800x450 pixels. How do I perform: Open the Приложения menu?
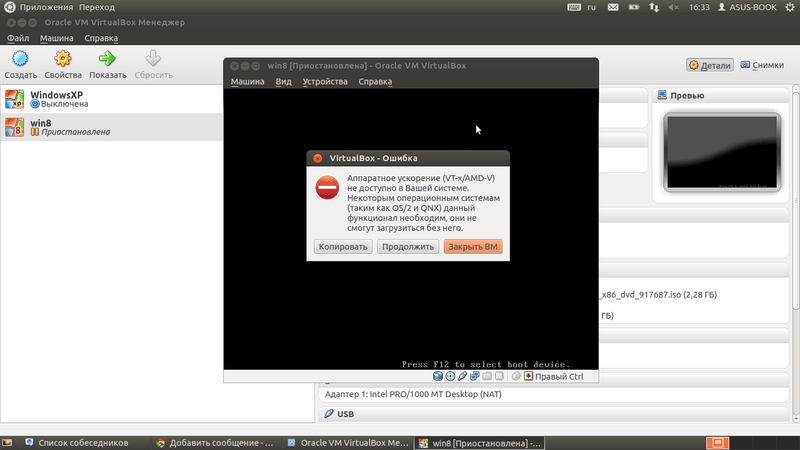(x=46, y=7)
